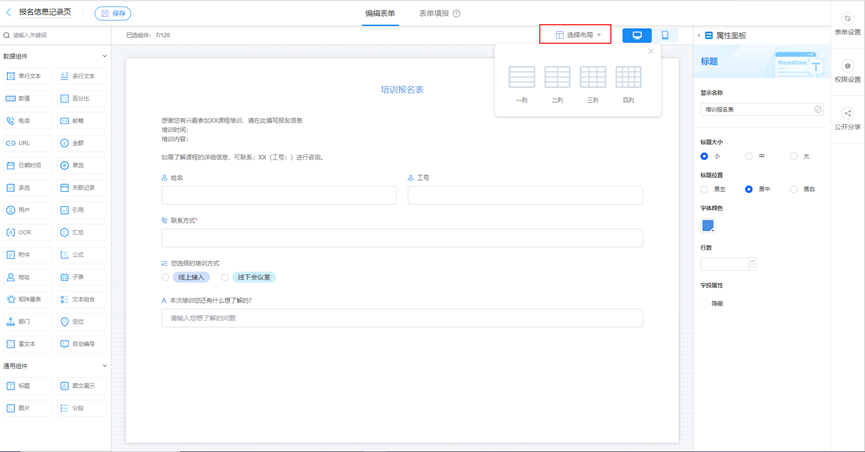
Task: Switch to the 表单填报 tab
Action: pyautogui.click(x=434, y=13)
